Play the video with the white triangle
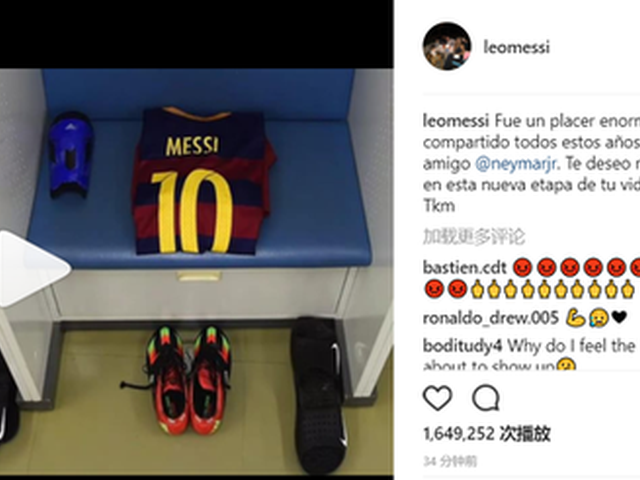640x480 pixels. [x=35, y=268]
